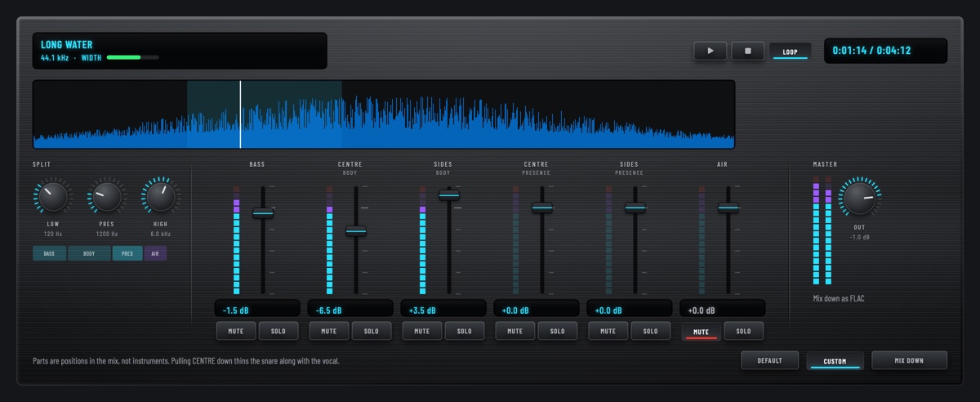Mute the SIDES PRESENCE channel
The image size is (980, 402).
coord(608,331)
